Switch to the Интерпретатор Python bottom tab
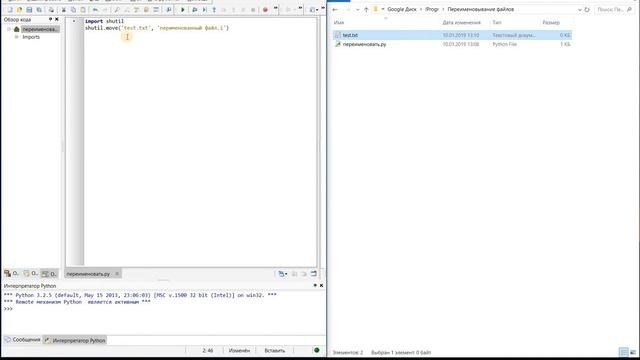 coord(75,340)
